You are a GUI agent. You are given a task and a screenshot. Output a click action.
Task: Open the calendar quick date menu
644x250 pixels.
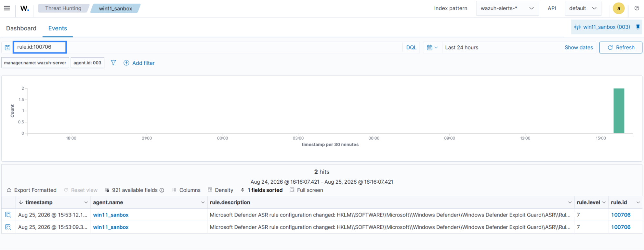[432, 48]
